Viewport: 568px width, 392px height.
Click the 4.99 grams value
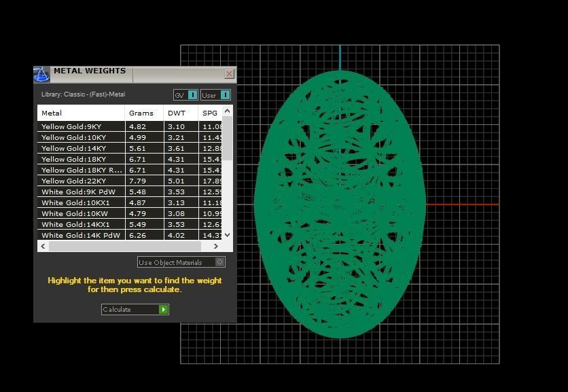[x=137, y=137]
